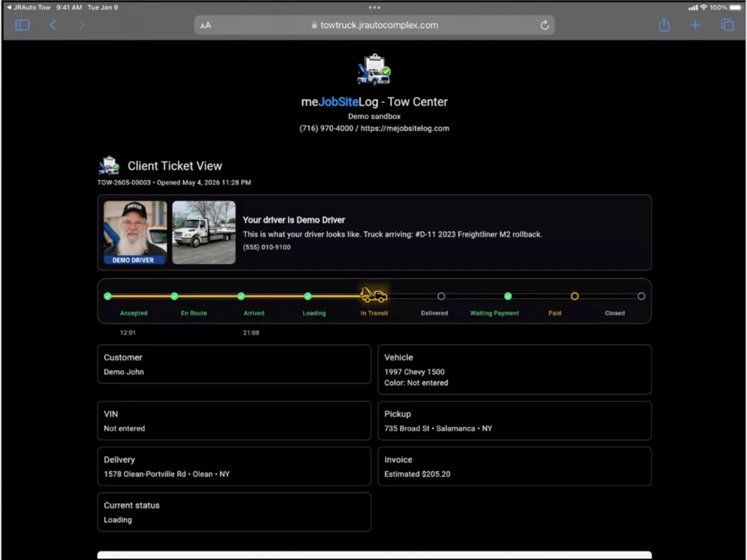Call the driver number (555) 010-9100
Viewport: 747px width, 560px height.
click(267, 247)
